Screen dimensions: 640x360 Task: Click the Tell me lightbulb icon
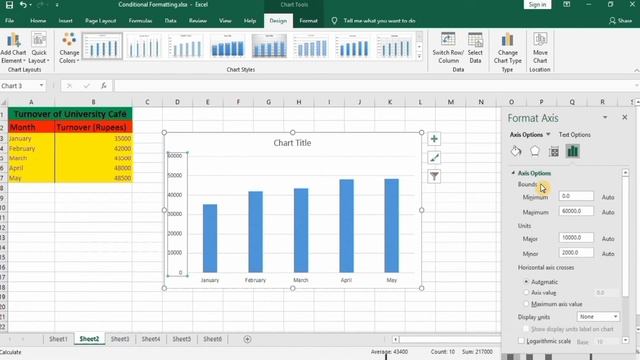pos(334,20)
